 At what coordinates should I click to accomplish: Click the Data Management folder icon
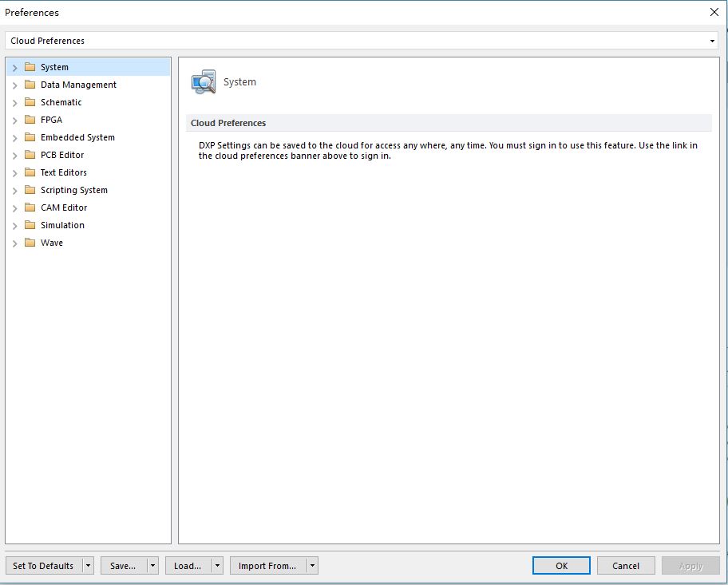point(30,85)
